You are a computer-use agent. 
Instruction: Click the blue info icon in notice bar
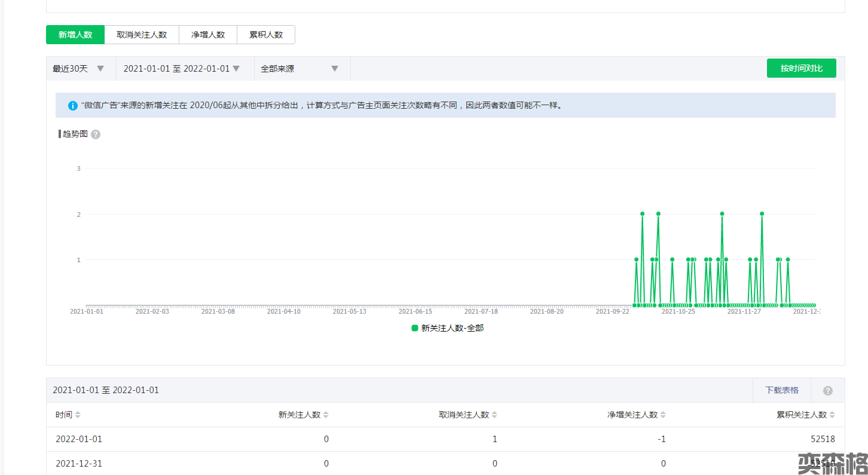73,106
